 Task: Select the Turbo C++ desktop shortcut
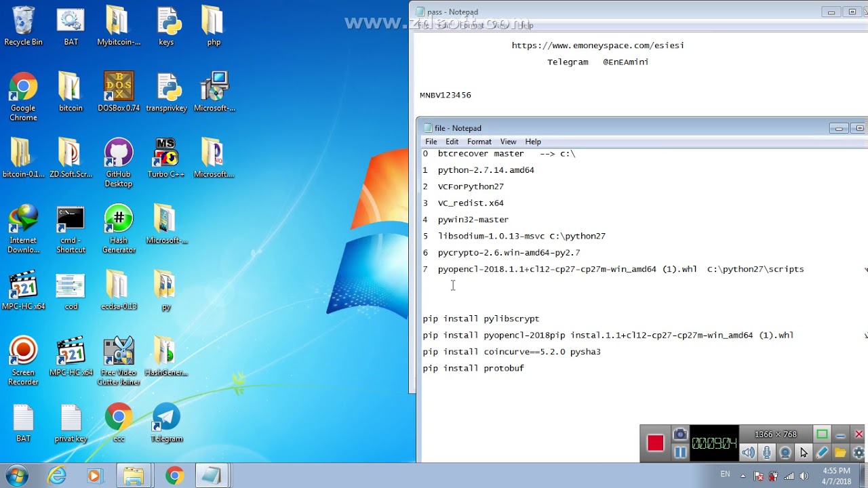[x=166, y=158]
